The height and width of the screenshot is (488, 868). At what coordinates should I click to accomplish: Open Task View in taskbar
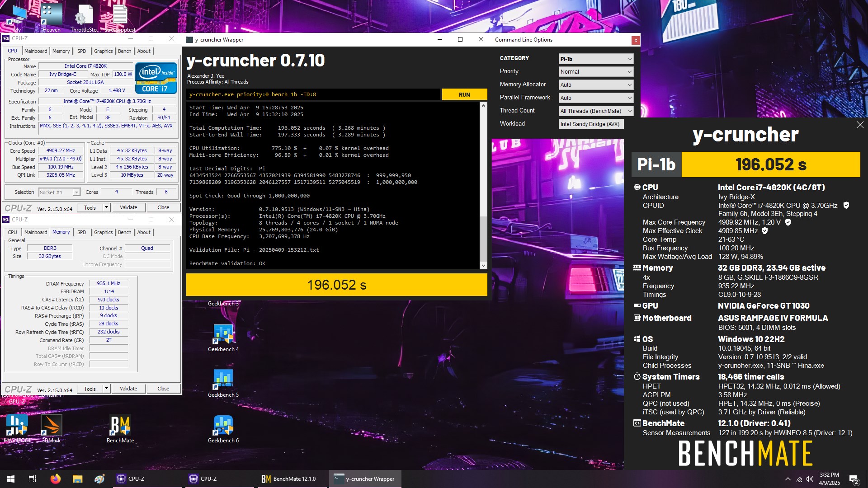pos(33,479)
